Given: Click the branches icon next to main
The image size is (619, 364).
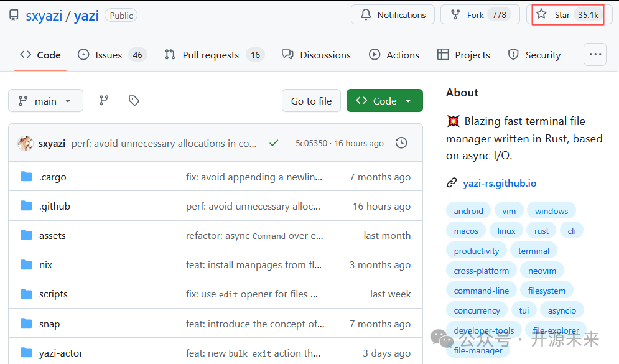Looking at the screenshot, I should (x=104, y=101).
